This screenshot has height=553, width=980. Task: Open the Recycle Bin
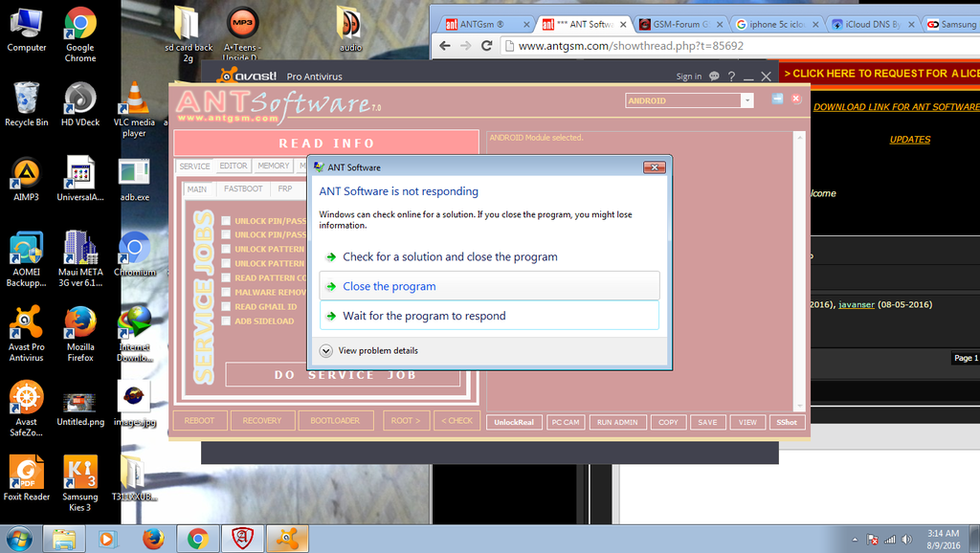point(26,104)
